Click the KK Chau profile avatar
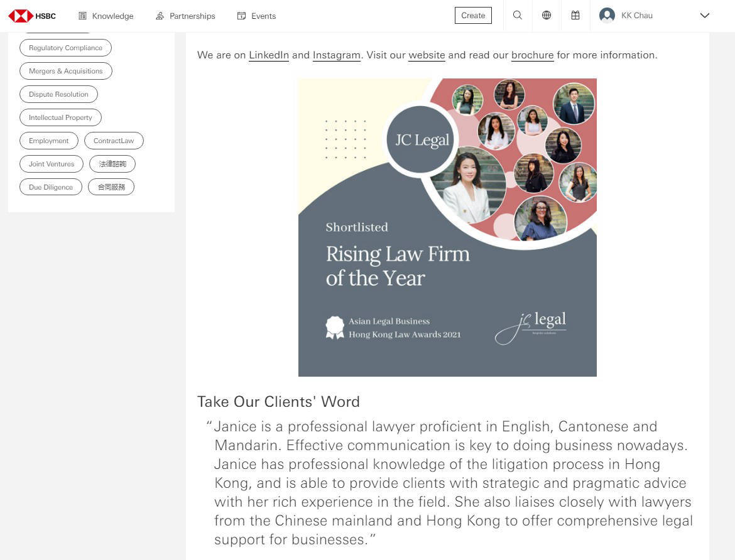Screen dimensions: 735x560 [607, 16]
